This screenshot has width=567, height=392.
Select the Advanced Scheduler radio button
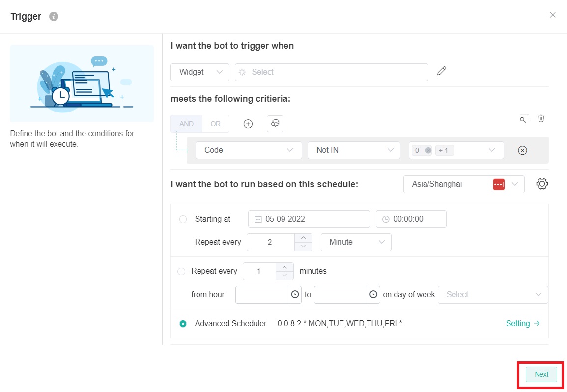(x=183, y=324)
